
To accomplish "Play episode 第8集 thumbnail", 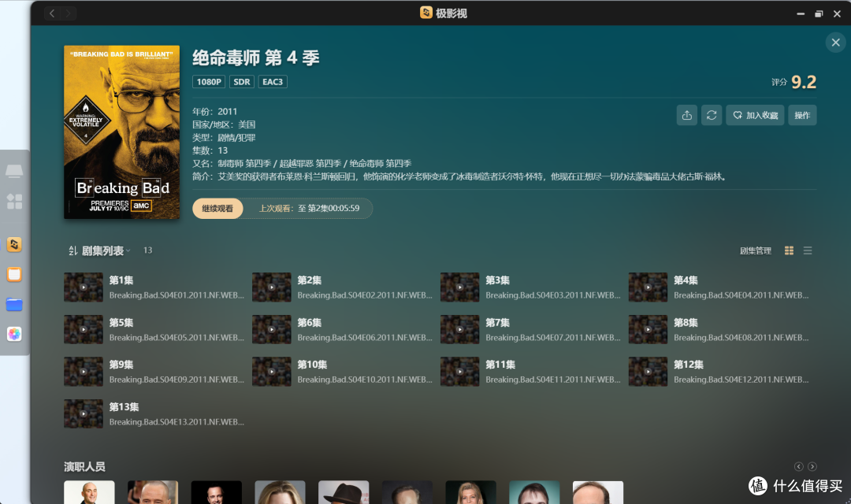I will [x=648, y=329].
